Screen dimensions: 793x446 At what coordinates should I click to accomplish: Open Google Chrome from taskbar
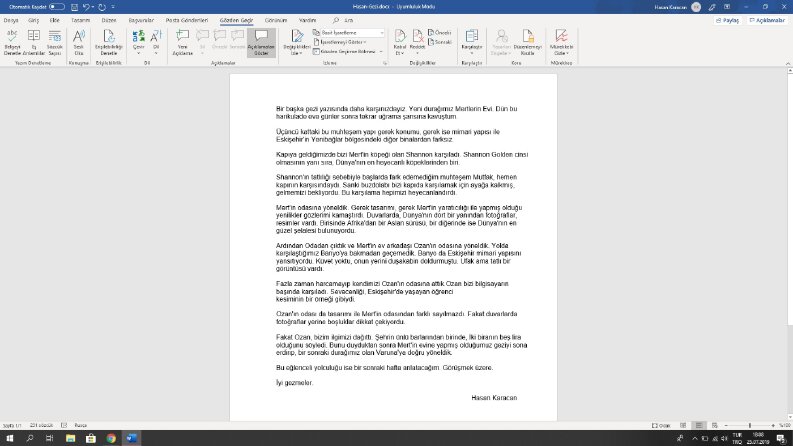tap(111, 438)
